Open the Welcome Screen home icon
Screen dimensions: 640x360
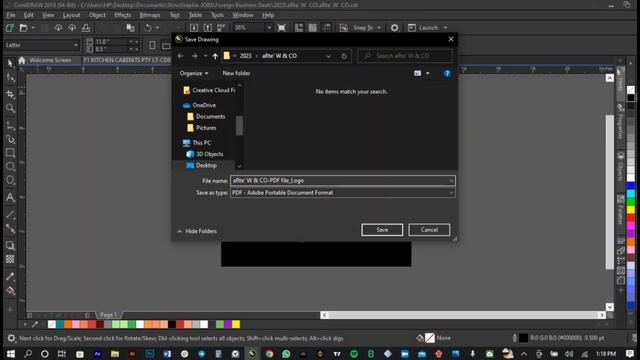click(22, 60)
